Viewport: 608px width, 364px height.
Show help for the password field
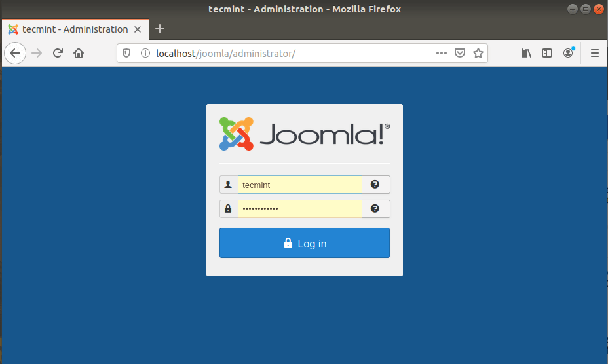click(x=375, y=209)
